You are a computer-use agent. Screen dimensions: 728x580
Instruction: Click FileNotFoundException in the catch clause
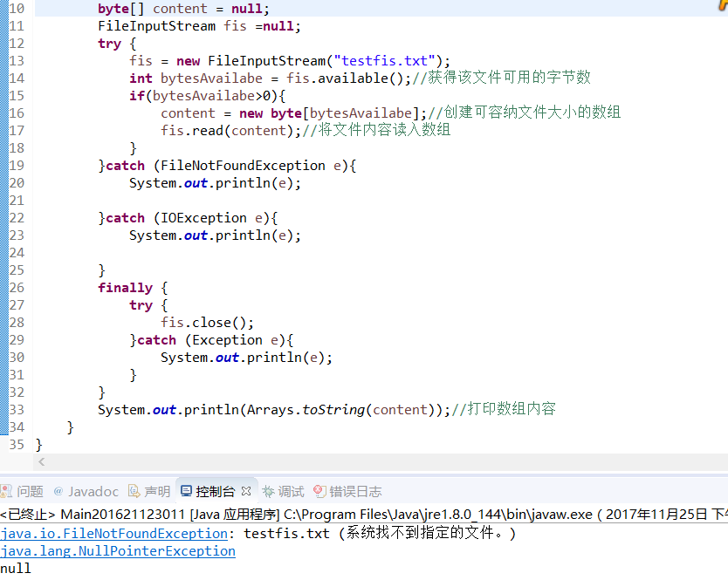(x=243, y=166)
